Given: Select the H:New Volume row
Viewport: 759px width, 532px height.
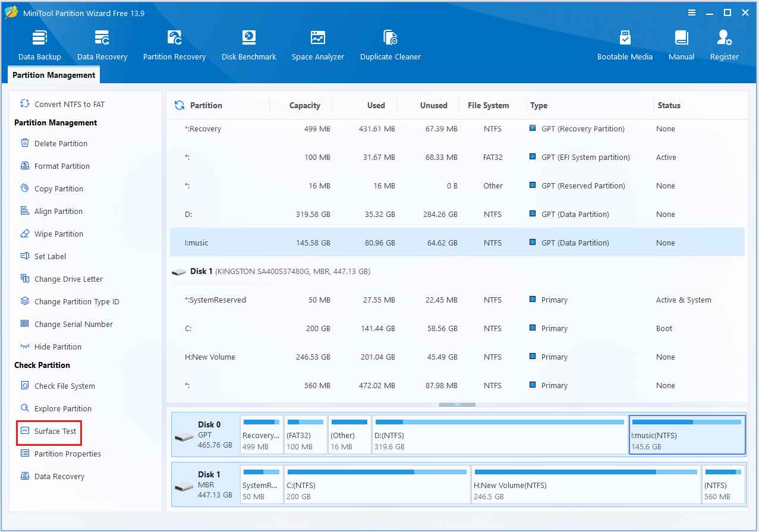Looking at the screenshot, I should 457,357.
